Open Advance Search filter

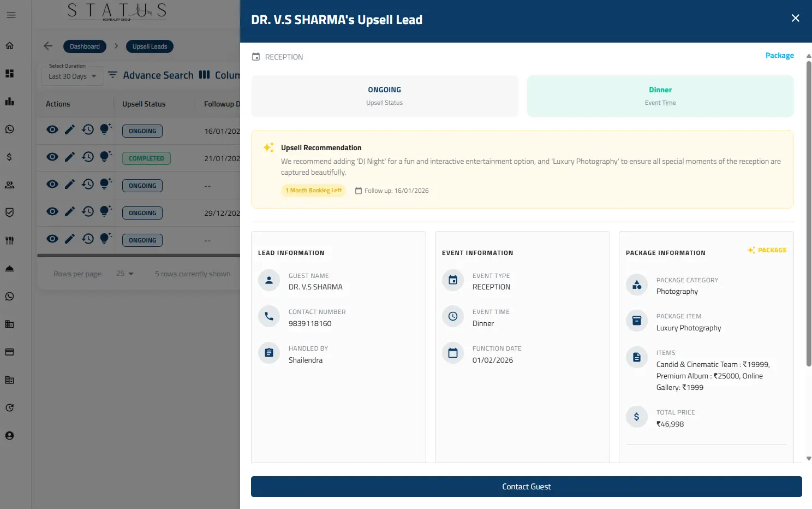click(151, 75)
